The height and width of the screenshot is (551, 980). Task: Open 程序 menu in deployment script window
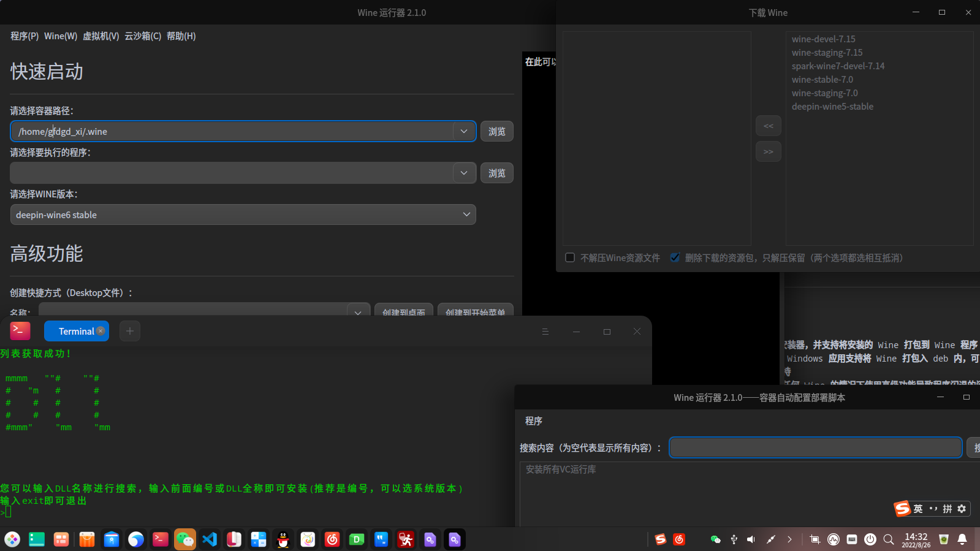tap(534, 421)
